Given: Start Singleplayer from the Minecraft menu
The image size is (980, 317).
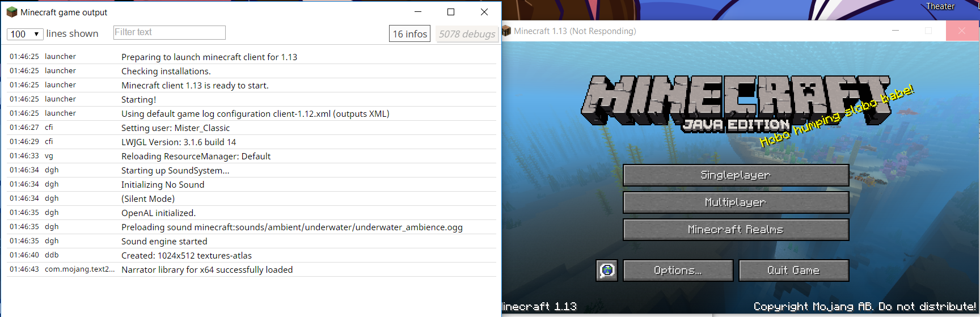Looking at the screenshot, I should pos(736,175).
